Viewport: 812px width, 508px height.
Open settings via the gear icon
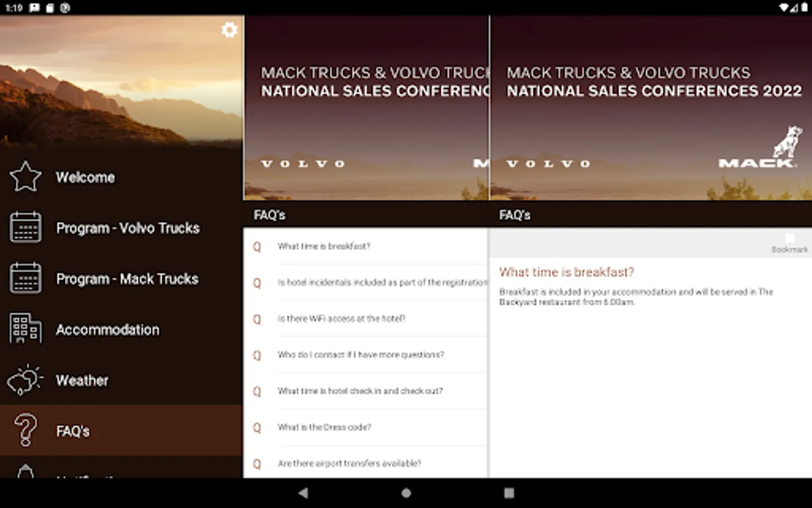coord(229,29)
